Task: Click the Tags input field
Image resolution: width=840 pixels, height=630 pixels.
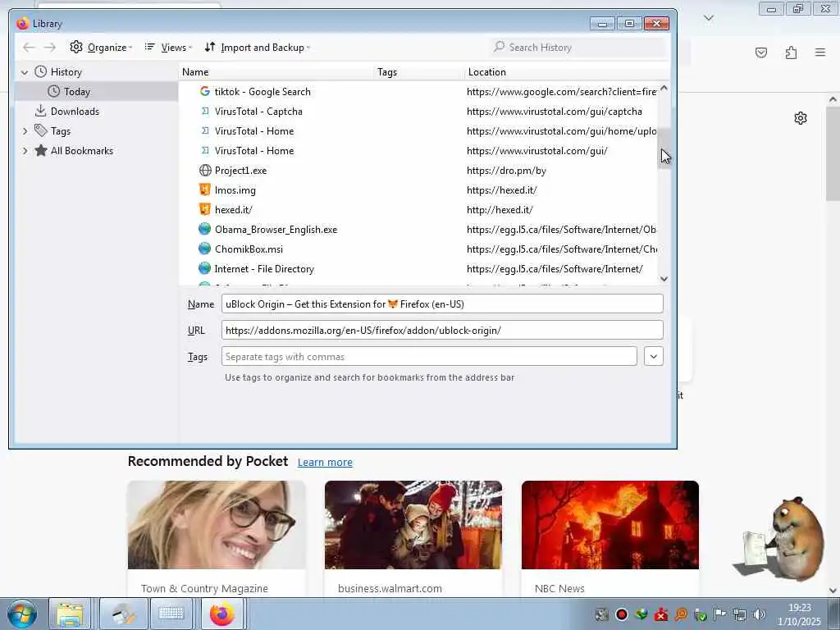Action: click(x=429, y=356)
